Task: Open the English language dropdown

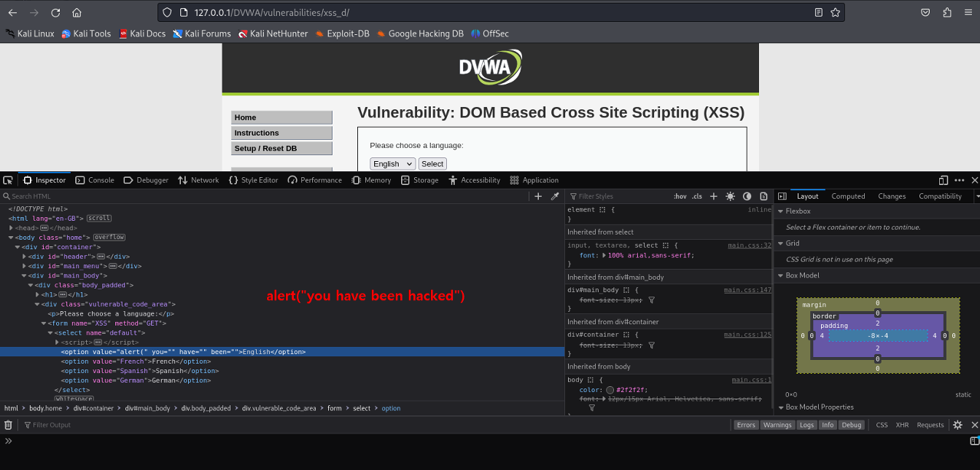Action: (x=392, y=164)
